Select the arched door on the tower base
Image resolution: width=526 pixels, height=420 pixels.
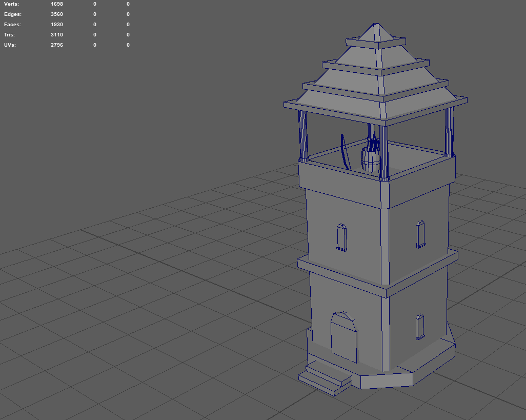click(344, 337)
